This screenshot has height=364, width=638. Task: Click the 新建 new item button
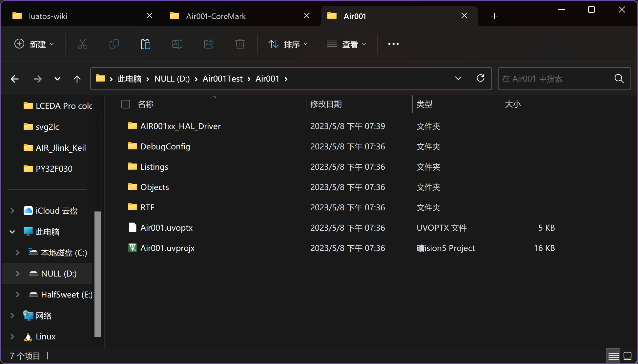[x=34, y=44]
